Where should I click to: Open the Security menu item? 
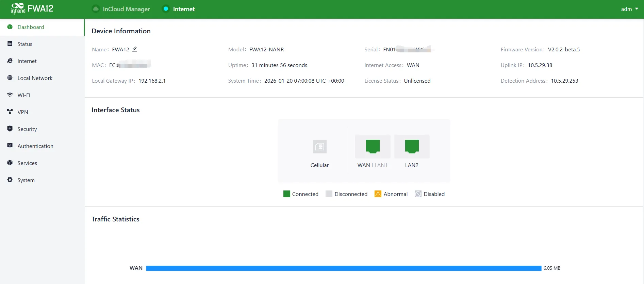pyautogui.click(x=42, y=129)
